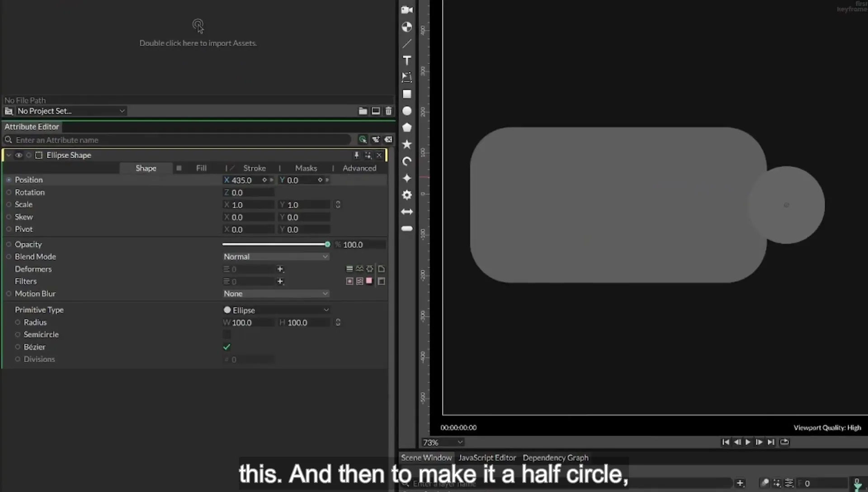Click the play button in viewport

pos(748,442)
